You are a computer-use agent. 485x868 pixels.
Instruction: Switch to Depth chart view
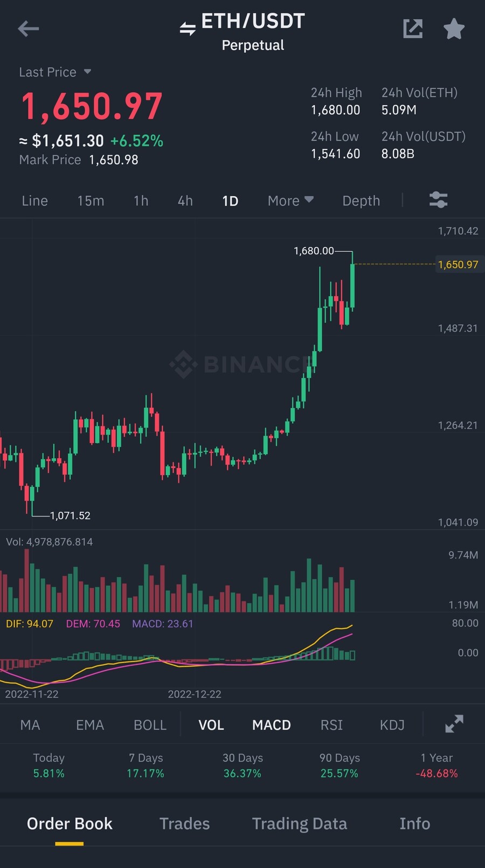pyautogui.click(x=361, y=201)
